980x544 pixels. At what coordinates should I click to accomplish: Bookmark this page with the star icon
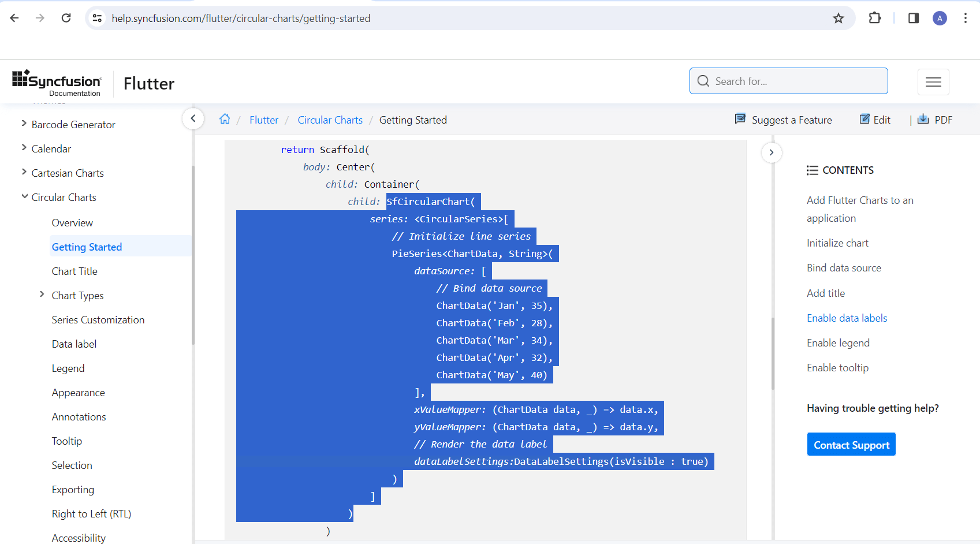(839, 18)
